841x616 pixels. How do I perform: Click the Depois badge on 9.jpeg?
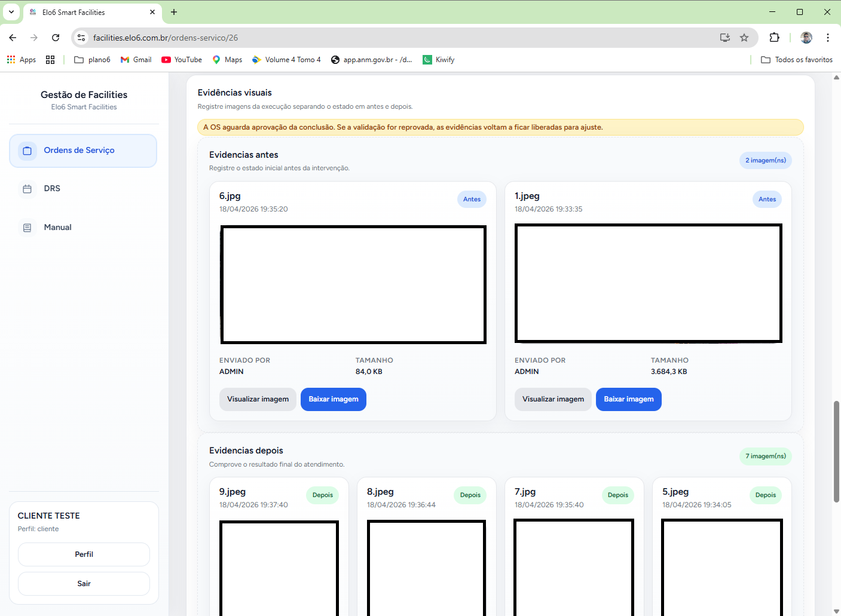point(323,495)
